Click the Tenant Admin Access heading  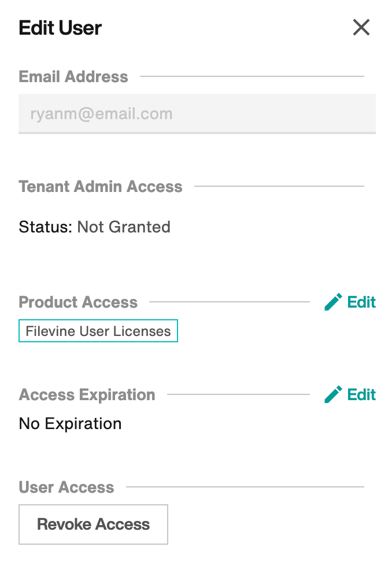101,187
